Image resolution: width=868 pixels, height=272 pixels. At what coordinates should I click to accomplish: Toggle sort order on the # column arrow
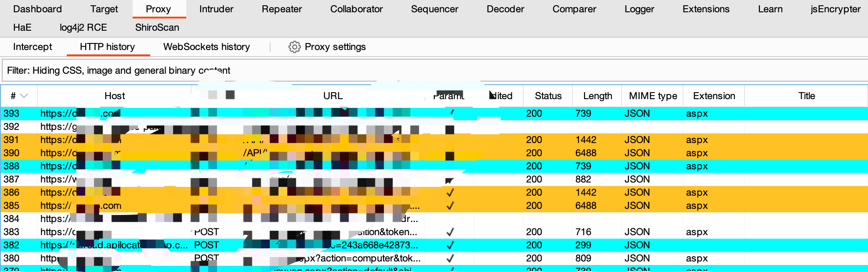pyautogui.click(x=24, y=96)
